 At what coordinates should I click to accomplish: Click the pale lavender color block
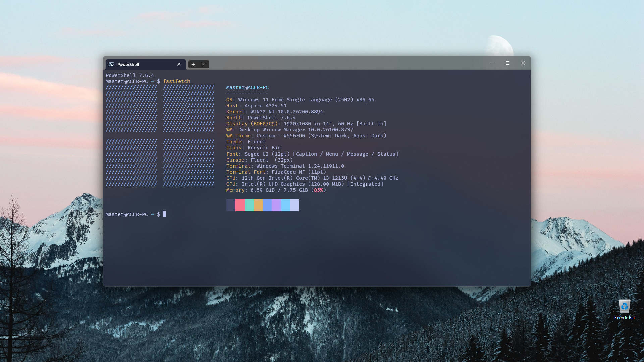[x=294, y=205]
